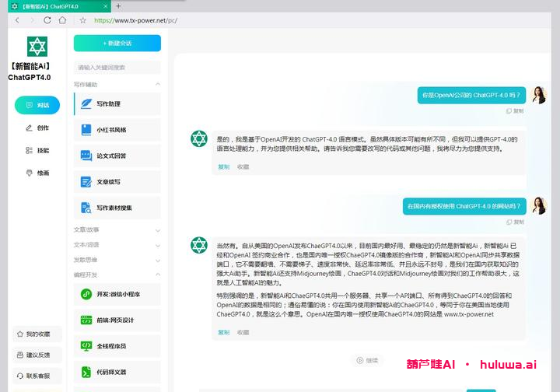This screenshot has width=560, height=392.
Task: Click the second AI reply star avatar
Action: (199, 245)
